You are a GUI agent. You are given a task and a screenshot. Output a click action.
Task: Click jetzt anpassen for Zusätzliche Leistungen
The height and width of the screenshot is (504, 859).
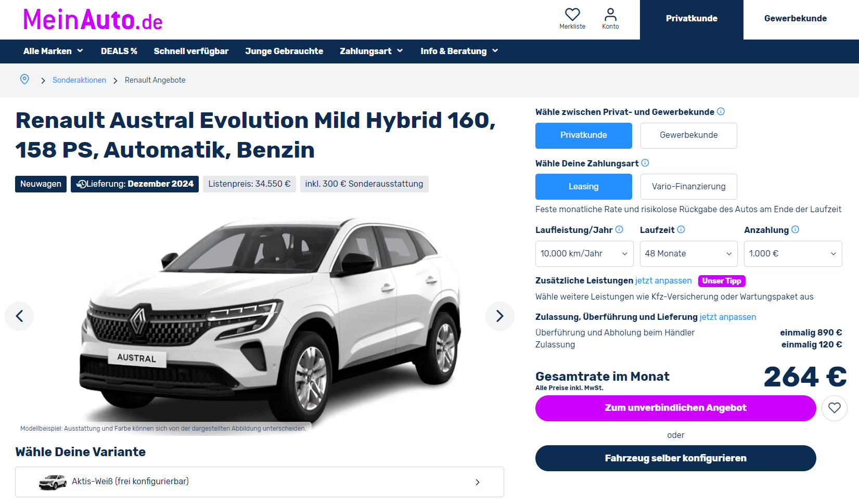[x=663, y=281]
